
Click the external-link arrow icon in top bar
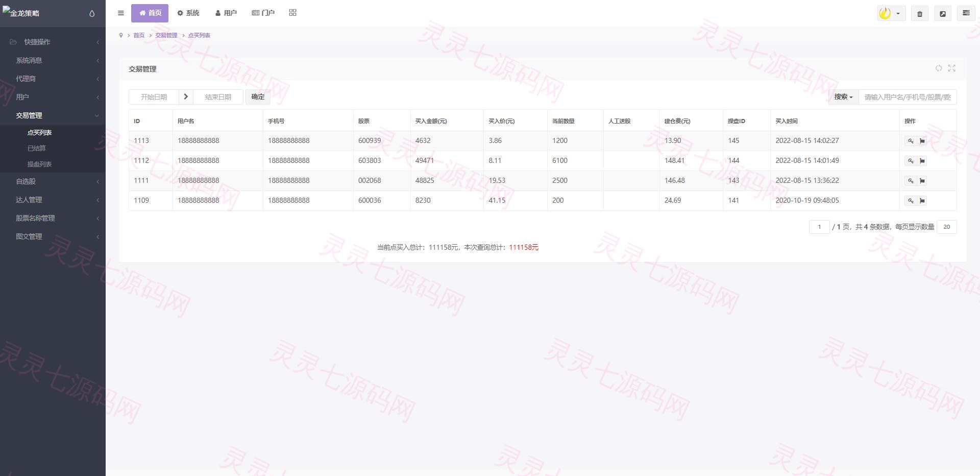click(x=943, y=14)
